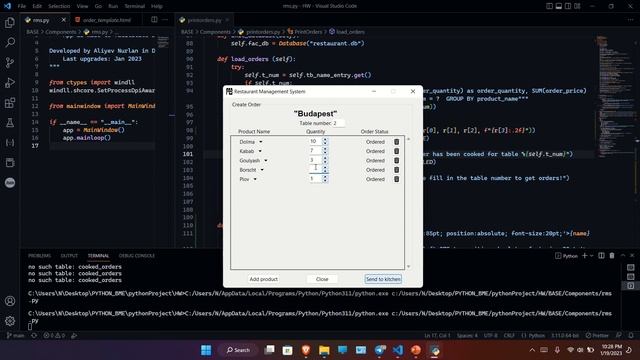The width and height of the screenshot is (640, 360).
Task: Adjust Dolma quantity spinner arrows
Action: coord(325,141)
